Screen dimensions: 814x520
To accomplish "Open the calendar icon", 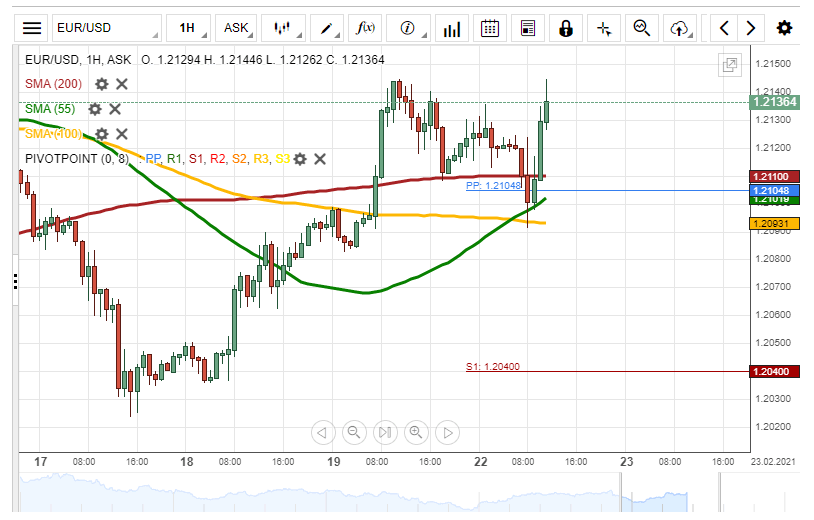I will coord(490,28).
